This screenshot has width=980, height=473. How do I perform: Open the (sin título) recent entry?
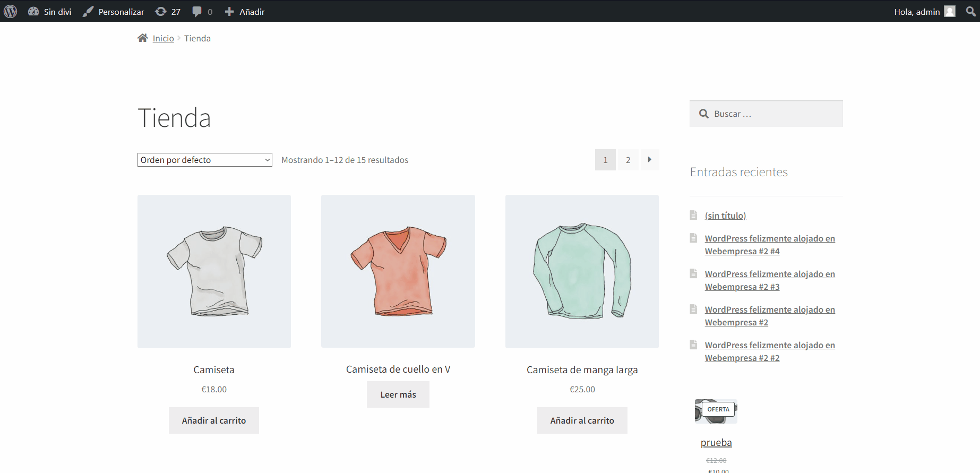725,216
